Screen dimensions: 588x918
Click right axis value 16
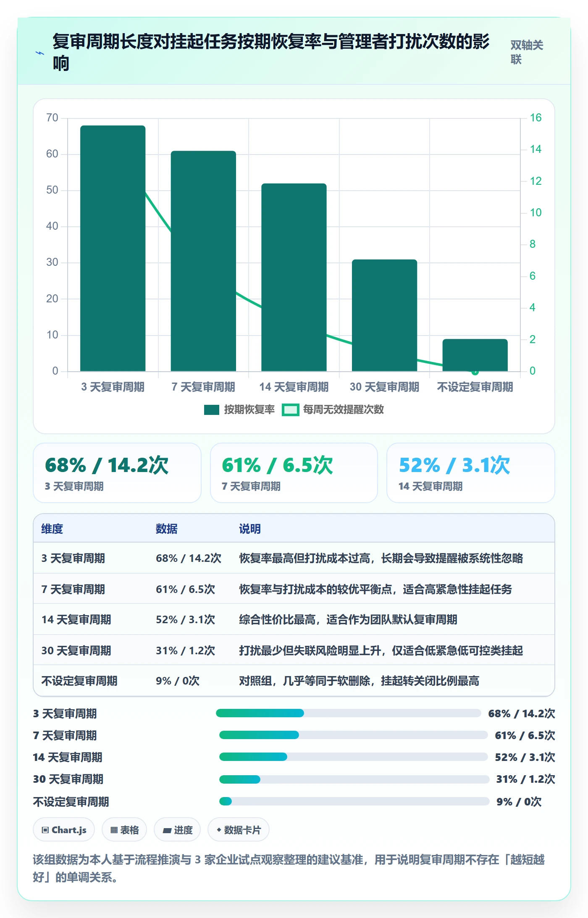pyautogui.click(x=535, y=118)
